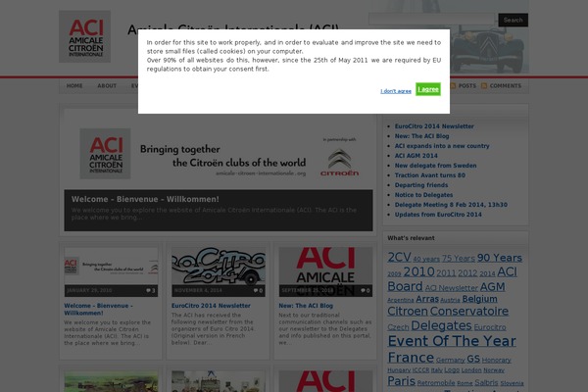Image resolution: width=588 pixels, height=392 pixels.
Task: Click the Retromobile tag
Action: pos(436,383)
